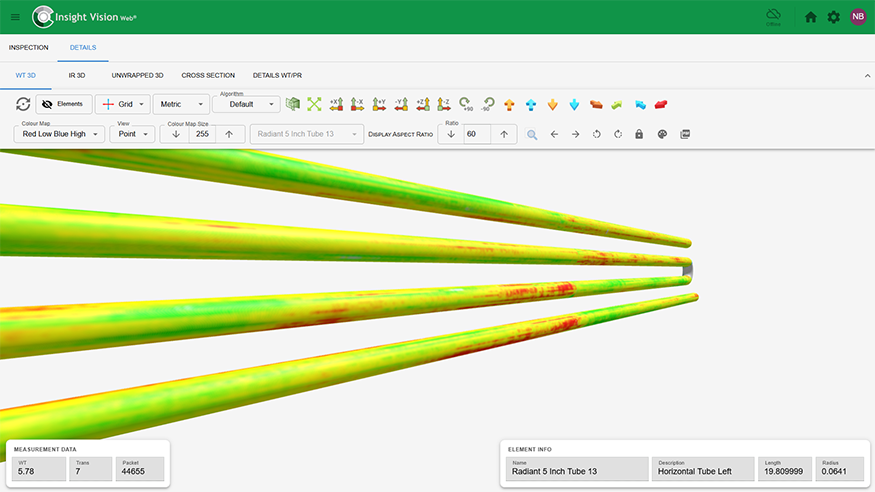Screen dimensions: 875x492
Task: Switch to the Unwrapped 3D tab
Action: [x=137, y=75]
